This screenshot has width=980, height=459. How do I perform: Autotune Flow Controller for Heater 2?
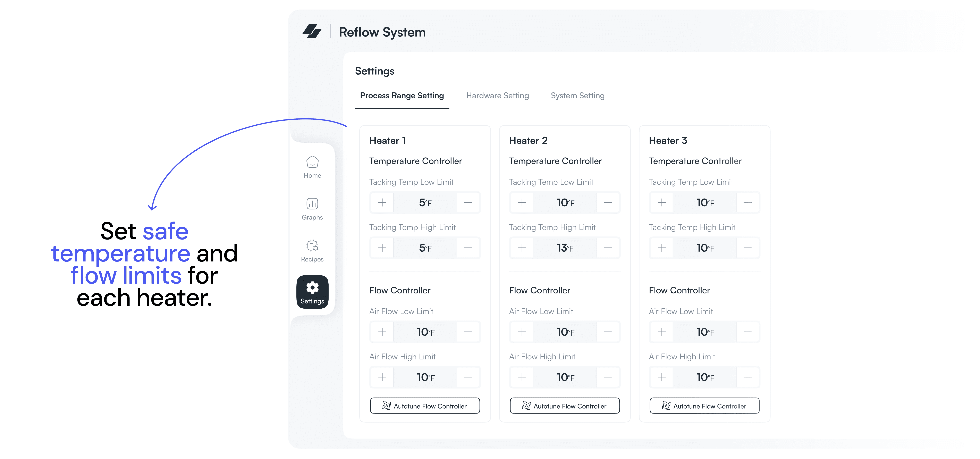tap(565, 406)
